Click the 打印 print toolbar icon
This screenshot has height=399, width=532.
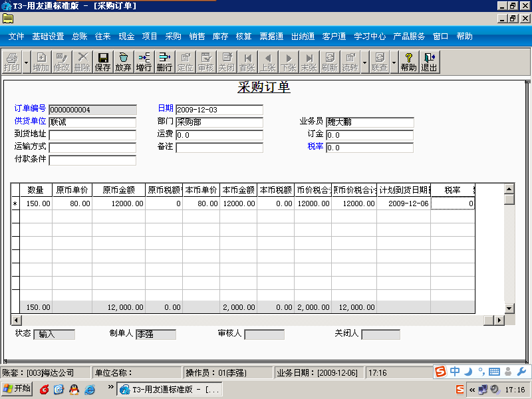(12, 62)
